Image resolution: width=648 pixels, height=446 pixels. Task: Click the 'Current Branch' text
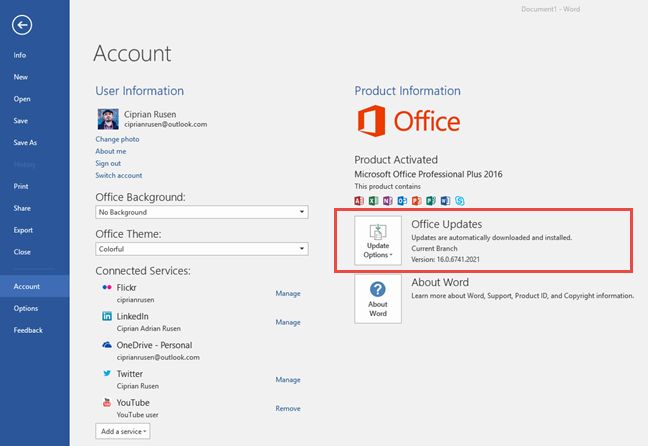point(434,248)
